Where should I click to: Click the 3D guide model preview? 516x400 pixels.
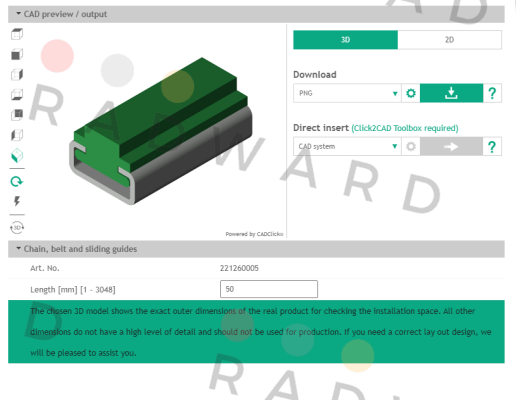pyautogui.click(x=161, y=131)
